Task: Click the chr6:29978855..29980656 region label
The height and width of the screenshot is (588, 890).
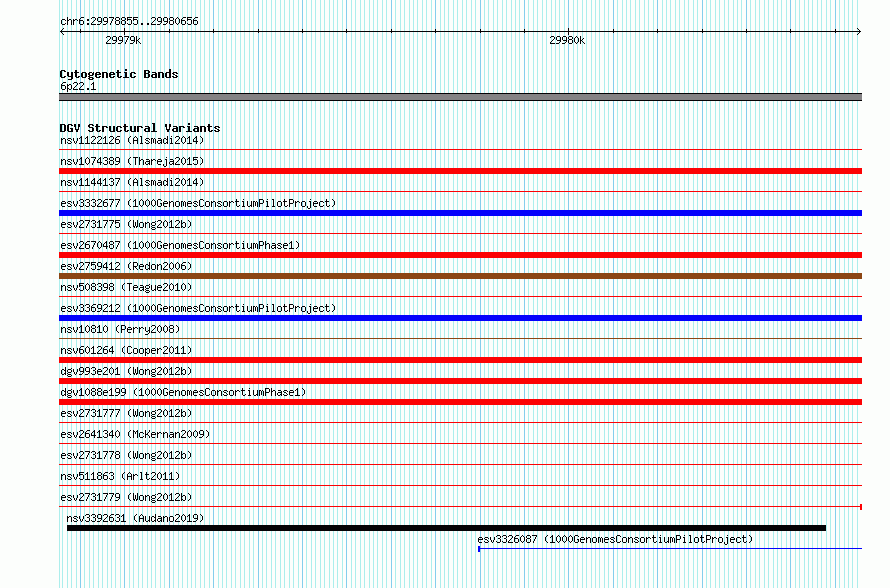Action: point(129,22)
